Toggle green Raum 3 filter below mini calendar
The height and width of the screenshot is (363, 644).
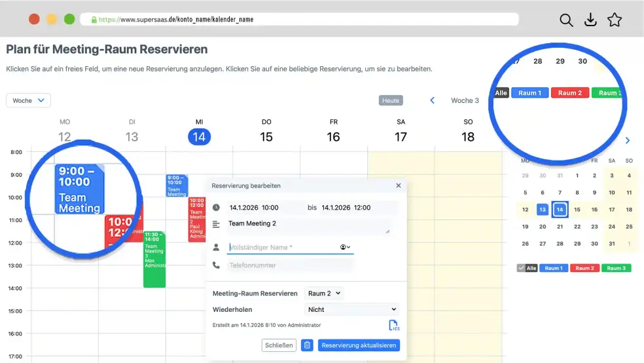click(x=616, y=268)
